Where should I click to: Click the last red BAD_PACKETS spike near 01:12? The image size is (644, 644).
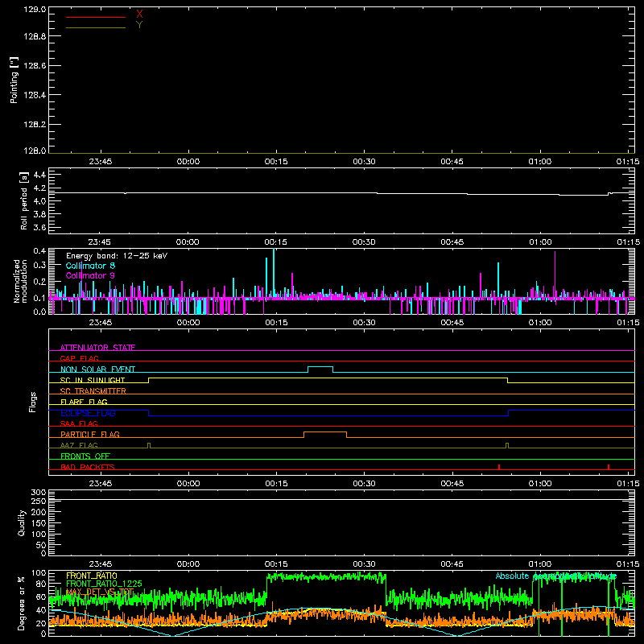pos(609,467)
